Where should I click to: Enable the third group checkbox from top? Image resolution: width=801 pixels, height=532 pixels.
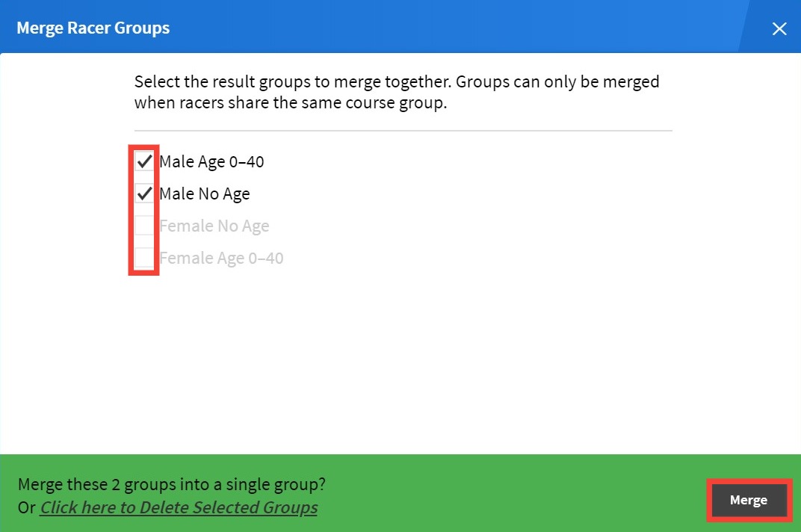[x=144, y=224]
